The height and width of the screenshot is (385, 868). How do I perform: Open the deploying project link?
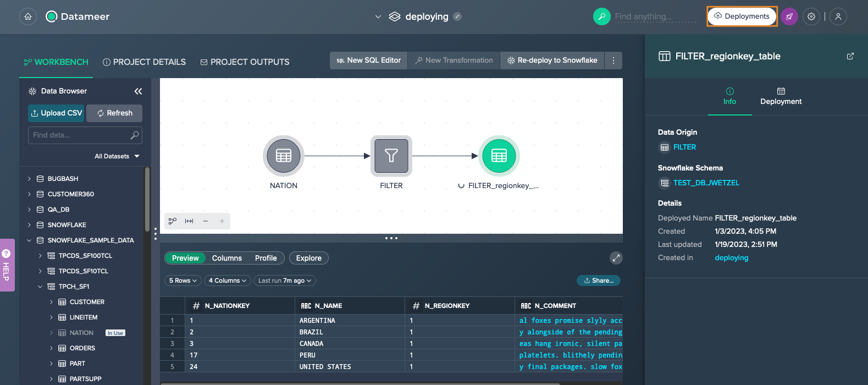point(732,258)
